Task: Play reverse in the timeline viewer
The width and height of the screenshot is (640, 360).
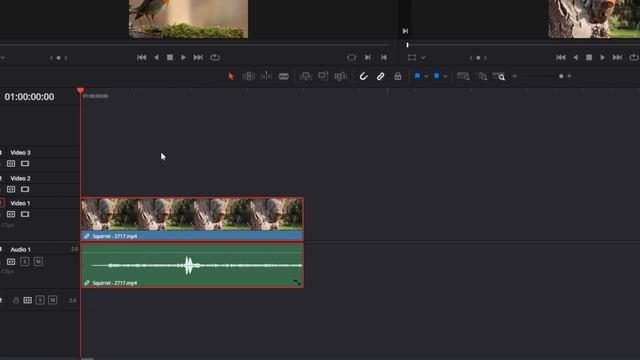Action: pos(576,58)
